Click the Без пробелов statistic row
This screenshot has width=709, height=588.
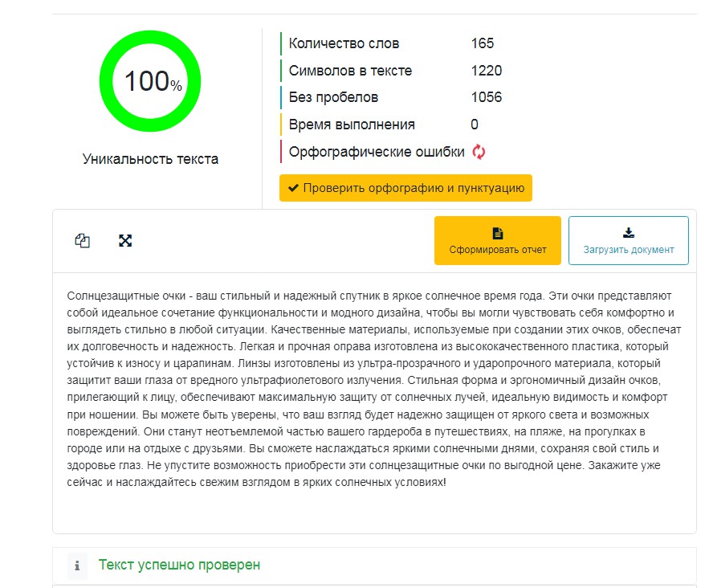point(391,97)
